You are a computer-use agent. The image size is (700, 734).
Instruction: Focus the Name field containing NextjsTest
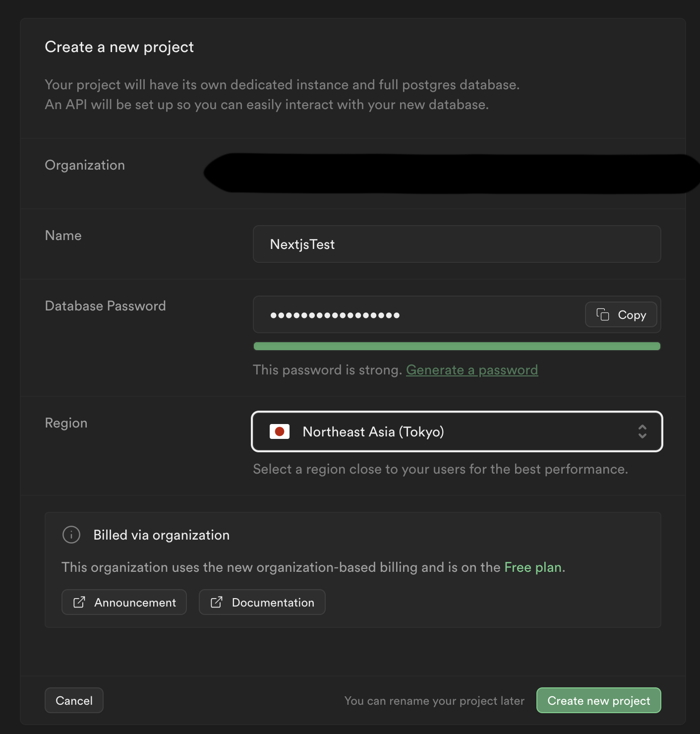pos(456,244)
